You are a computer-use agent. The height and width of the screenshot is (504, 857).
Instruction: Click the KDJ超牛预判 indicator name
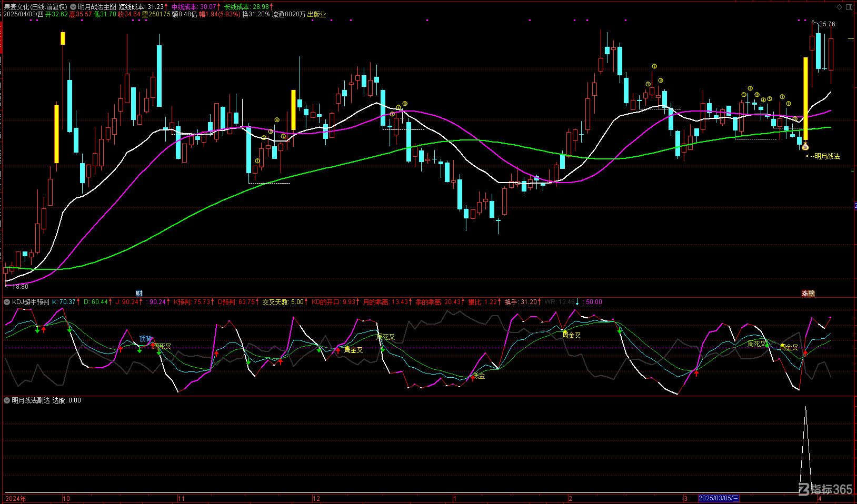coord(31,302)
